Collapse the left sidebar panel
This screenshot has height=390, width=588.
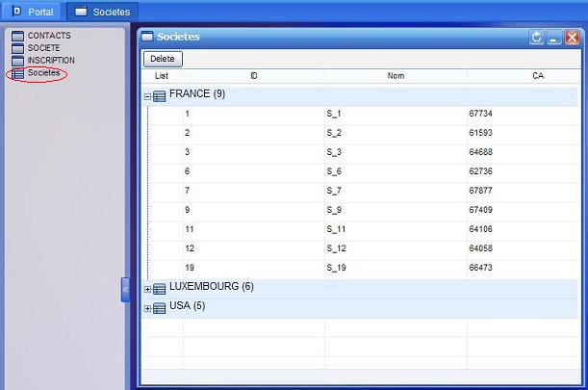point(125,289)
